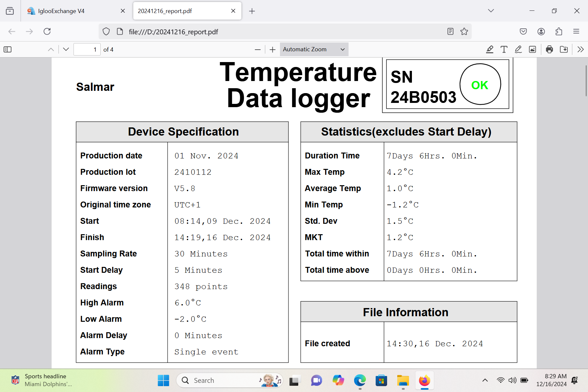This screenshot has width=588, height=392.
Task: Print the PDF document
Action: click(x=549, y=49)
